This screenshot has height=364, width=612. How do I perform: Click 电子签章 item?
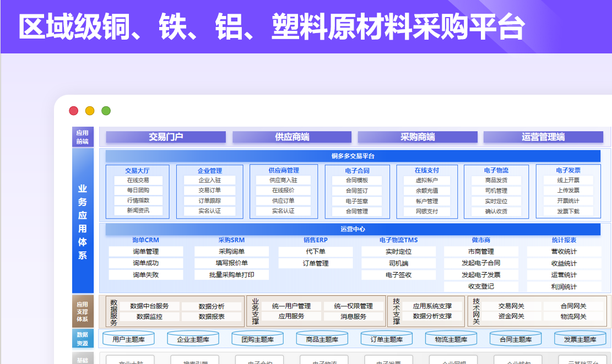pyautogui.click(x=357, y=202)
